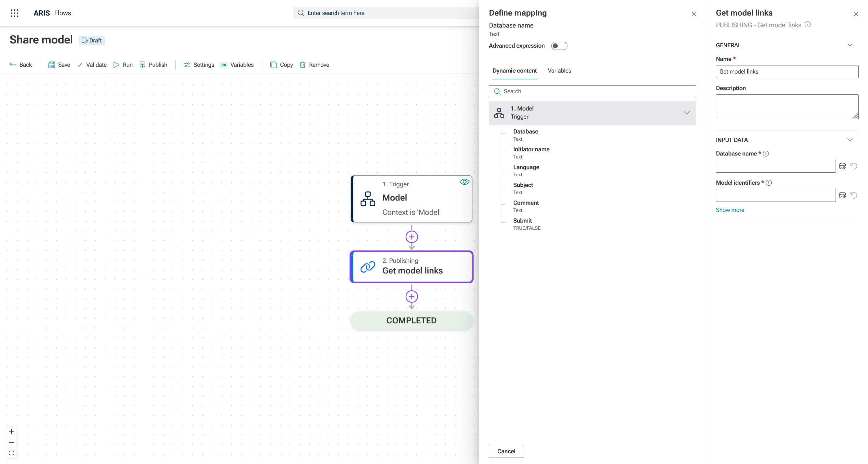
Task: Select the Publish icon
Action: (143, 65)
